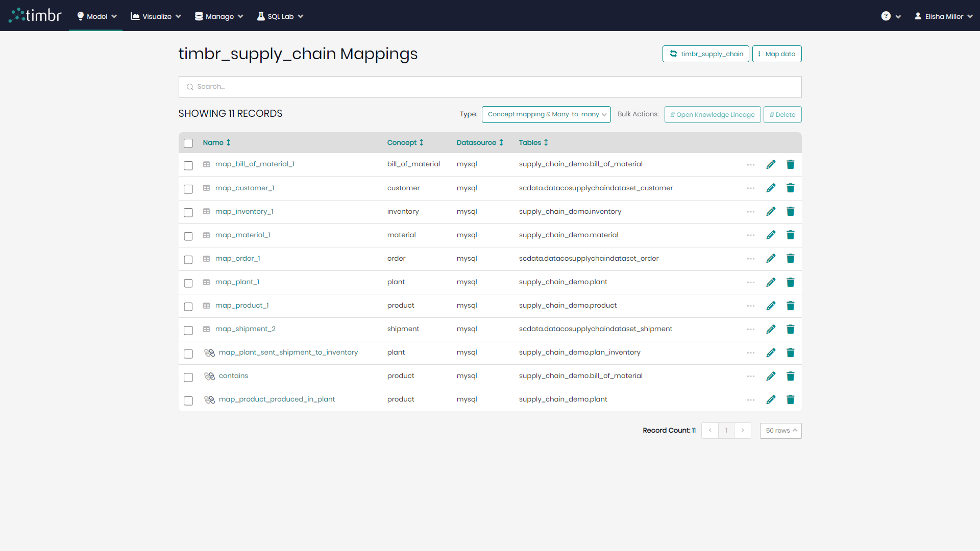Open the edit pencil for map_customer_1
The height and width of the screenshot is (551, 980).
771,188
